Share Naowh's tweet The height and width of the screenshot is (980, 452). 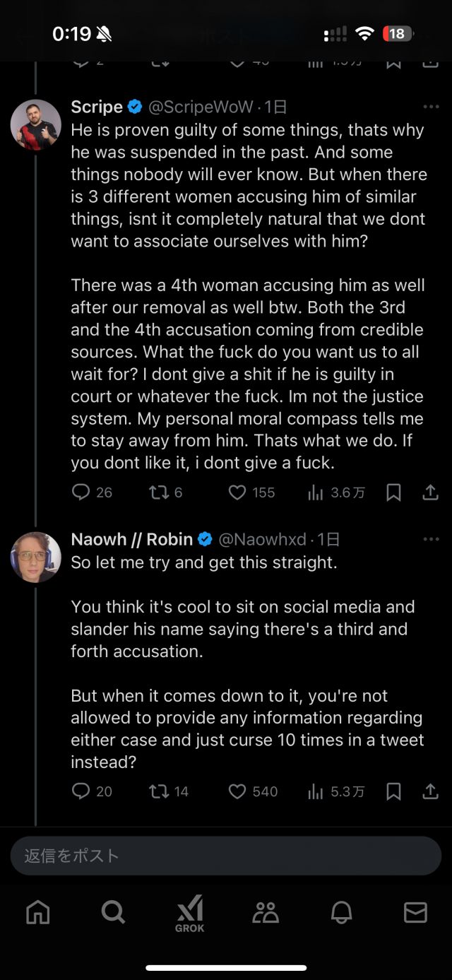coord(430,791)
